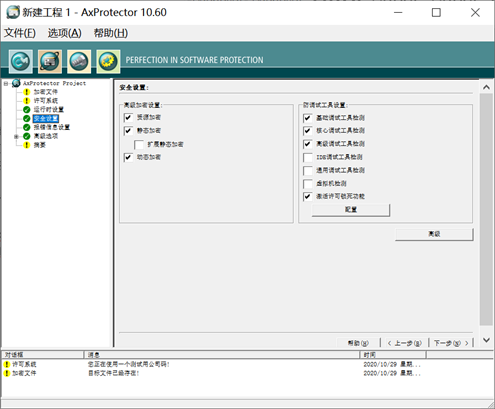
Task: Expand the 高级选项 tree node
Action: [16, 136]
